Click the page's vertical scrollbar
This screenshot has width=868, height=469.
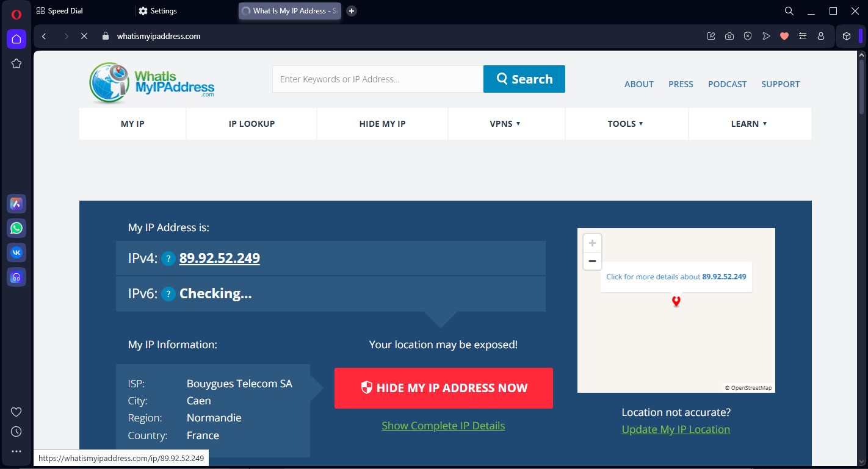click(x=861, y=85)
